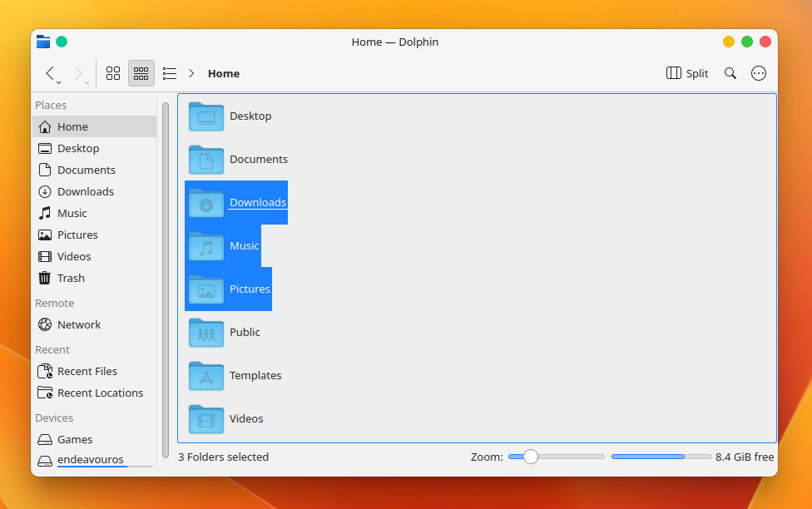Open Home in Places sidebar

click(x=94, y=127)
